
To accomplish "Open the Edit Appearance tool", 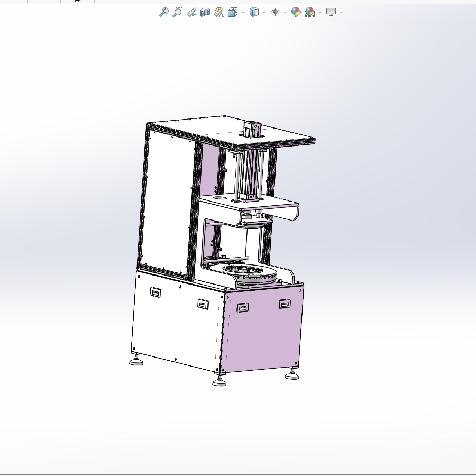I will [x=296, y=12].
